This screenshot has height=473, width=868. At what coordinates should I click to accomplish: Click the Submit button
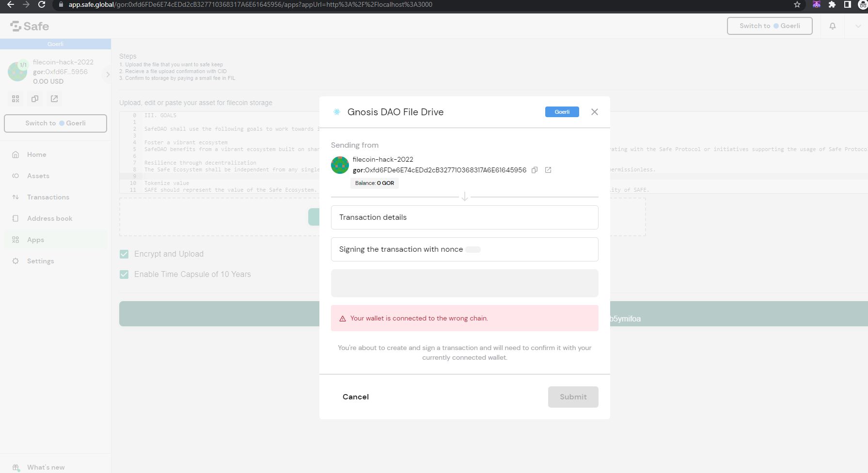tap(573, 397)
